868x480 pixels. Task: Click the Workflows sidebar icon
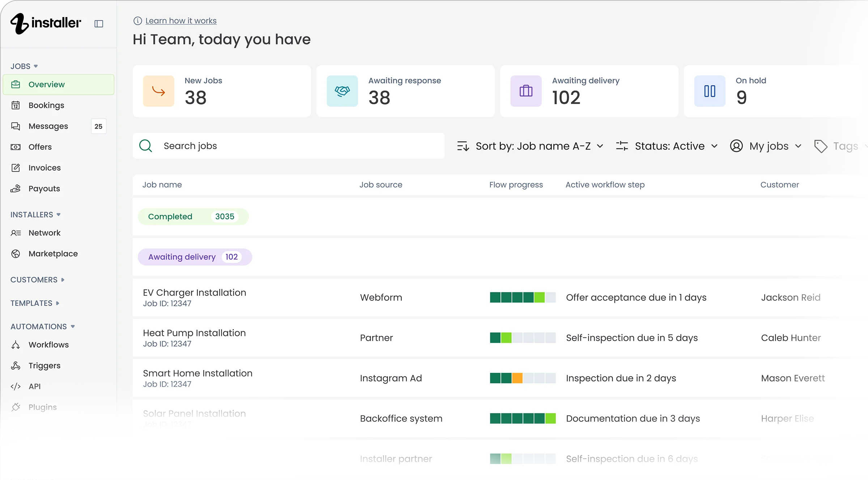click(16, 345)
